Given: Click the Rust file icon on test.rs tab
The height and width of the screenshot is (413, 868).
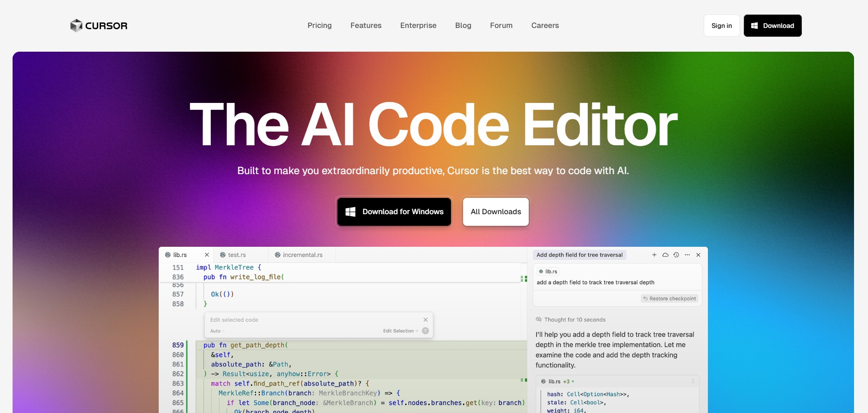Looking at the screenshot, I should tap(223, 255).
